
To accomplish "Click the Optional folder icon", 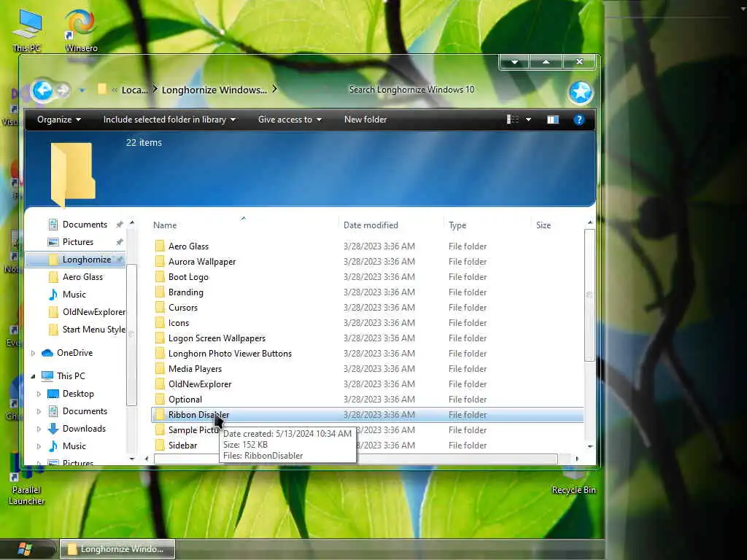I will click(x=160, y=399).
